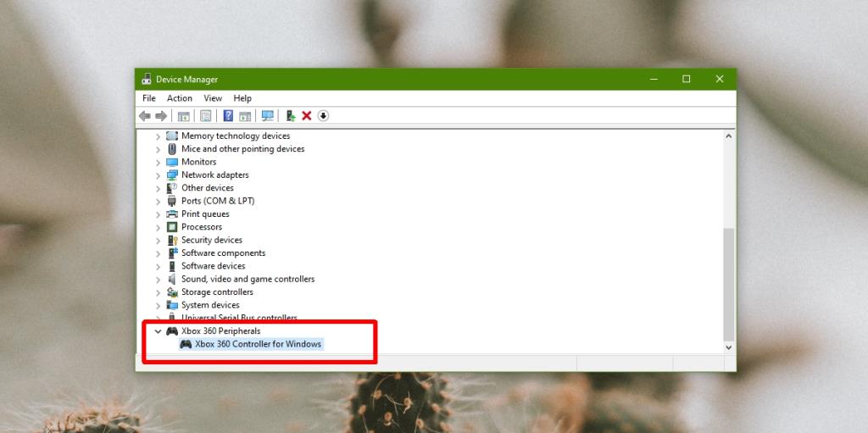Click the red X Uninstall device icon
Screen dimensions: 868x433
tap(307, 115)
